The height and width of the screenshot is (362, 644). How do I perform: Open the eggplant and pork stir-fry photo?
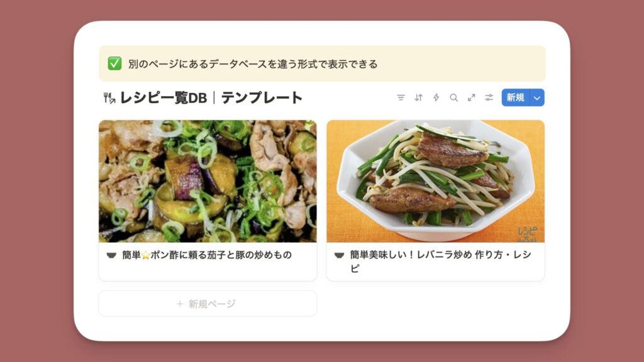coord(208,181)
